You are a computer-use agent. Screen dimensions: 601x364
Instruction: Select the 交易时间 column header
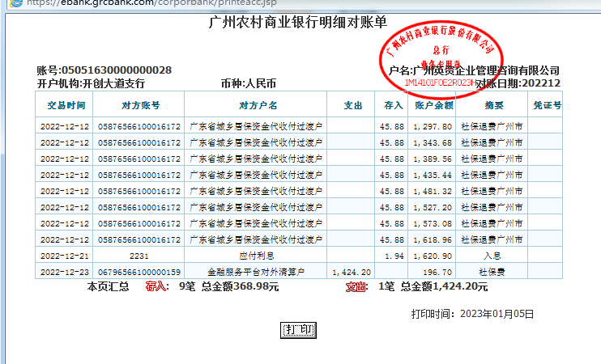[66, 105]
